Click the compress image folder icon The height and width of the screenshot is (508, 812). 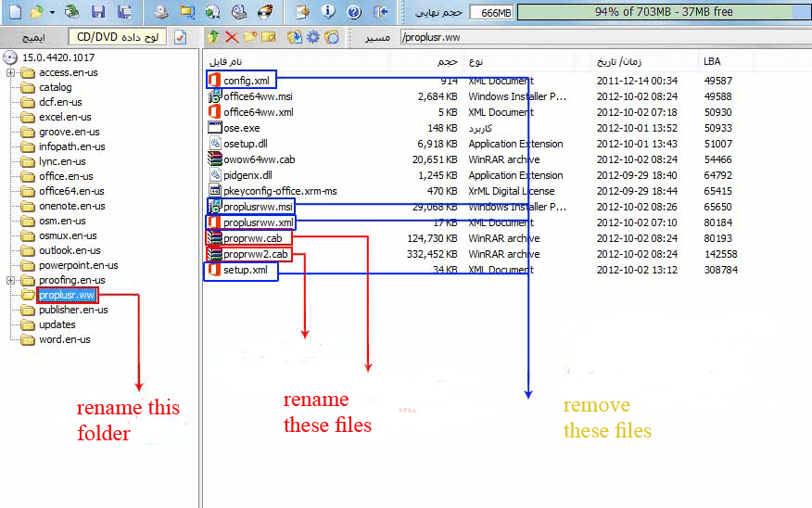click(x=187, y=11)
